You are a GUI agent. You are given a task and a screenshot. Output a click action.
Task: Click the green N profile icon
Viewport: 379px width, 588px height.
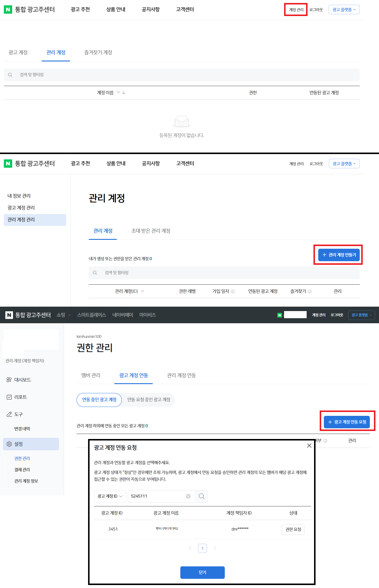coord(280,315)
